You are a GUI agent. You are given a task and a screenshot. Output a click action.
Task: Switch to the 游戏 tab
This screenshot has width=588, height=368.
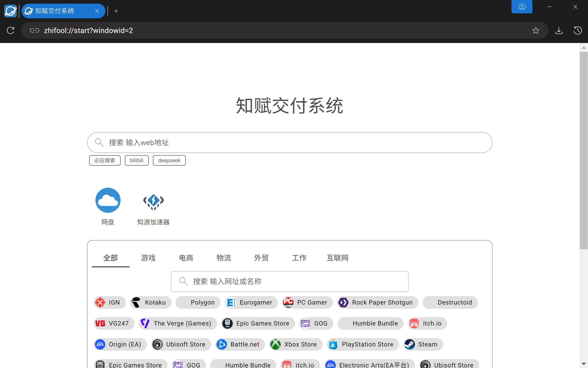click(148, 258)
